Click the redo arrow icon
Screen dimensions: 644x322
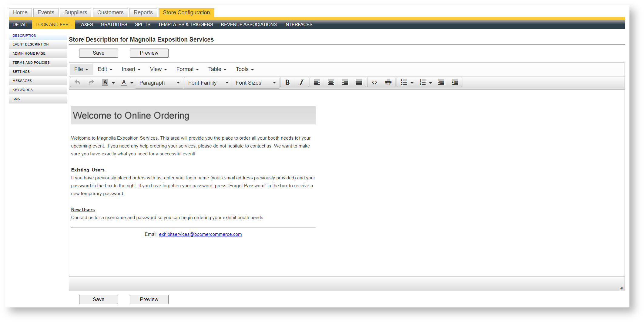(x=91, y=83)
